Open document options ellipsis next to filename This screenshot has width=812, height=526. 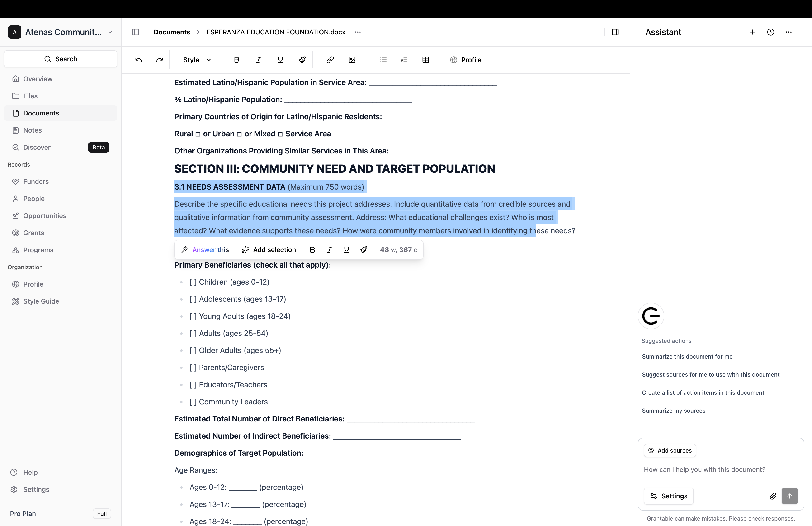(x=358, y=32)
